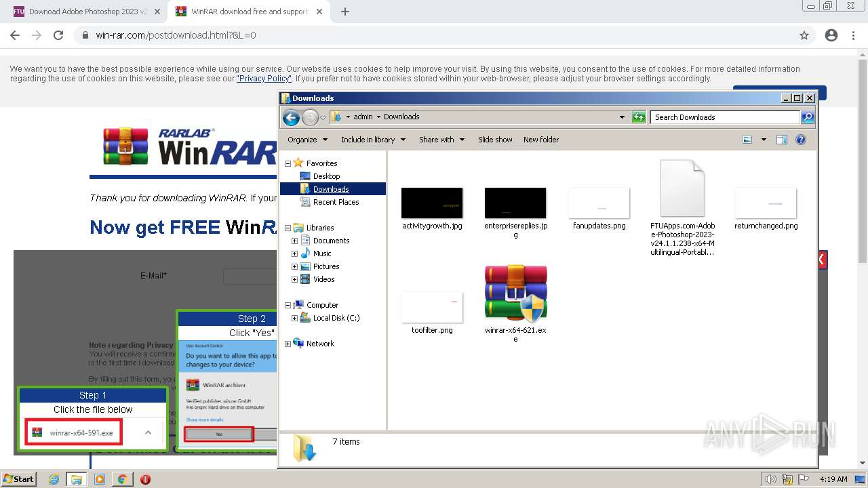Click the admin segment in address breadcrumb
This screenshot has width=868, height=488.
[x=363, y=117]
